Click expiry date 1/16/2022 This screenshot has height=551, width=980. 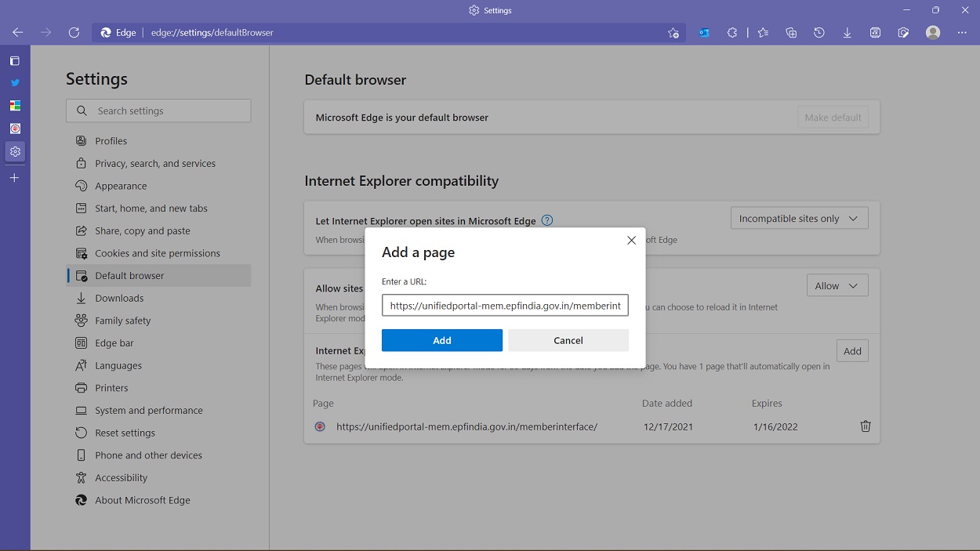pyautogui.click(x=775, y=427)
